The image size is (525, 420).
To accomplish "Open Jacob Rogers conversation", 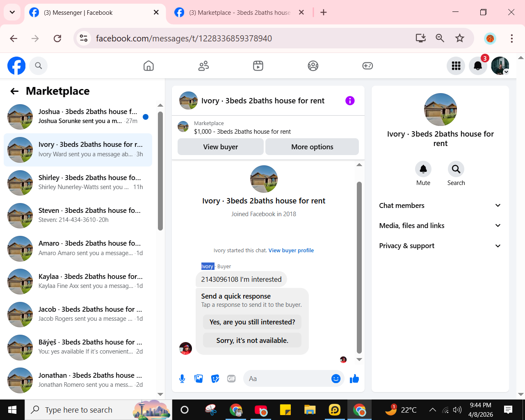I will (x=78, y=314).
